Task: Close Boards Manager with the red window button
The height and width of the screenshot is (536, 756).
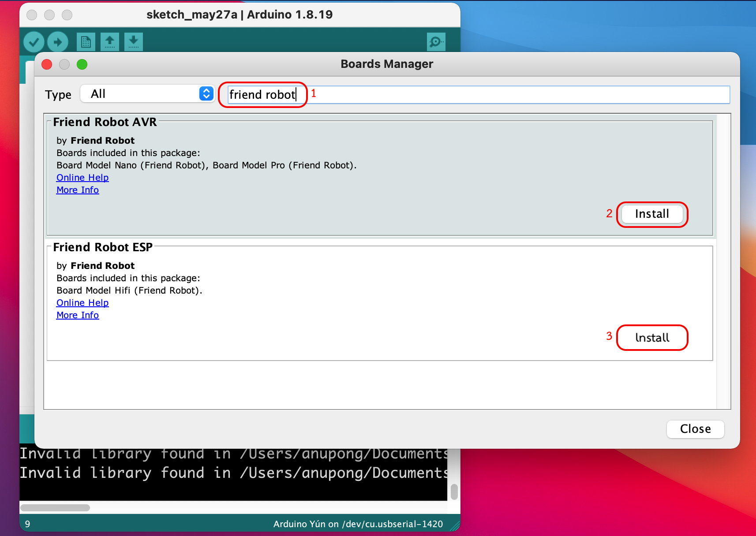Action: click(x=47, y=64)
